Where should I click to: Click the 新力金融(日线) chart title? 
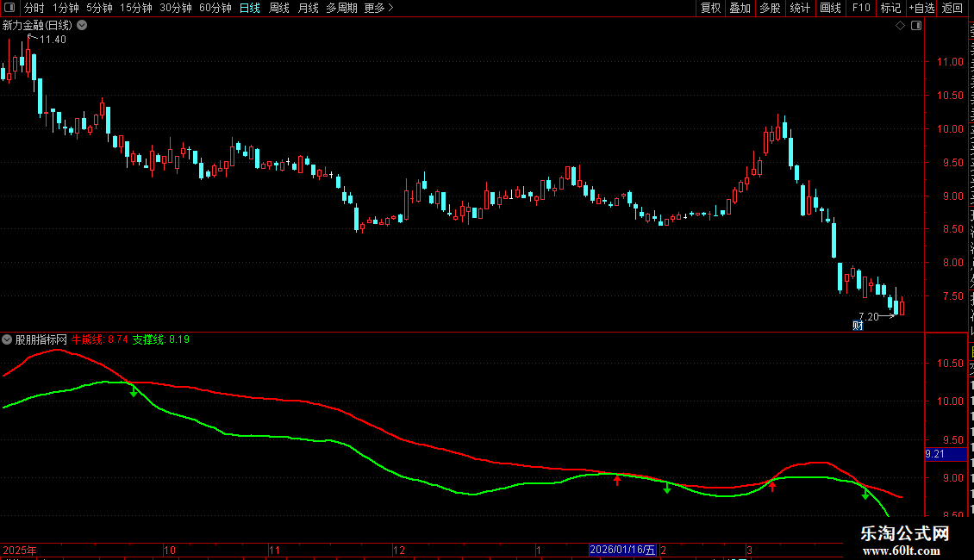[37, 26]
